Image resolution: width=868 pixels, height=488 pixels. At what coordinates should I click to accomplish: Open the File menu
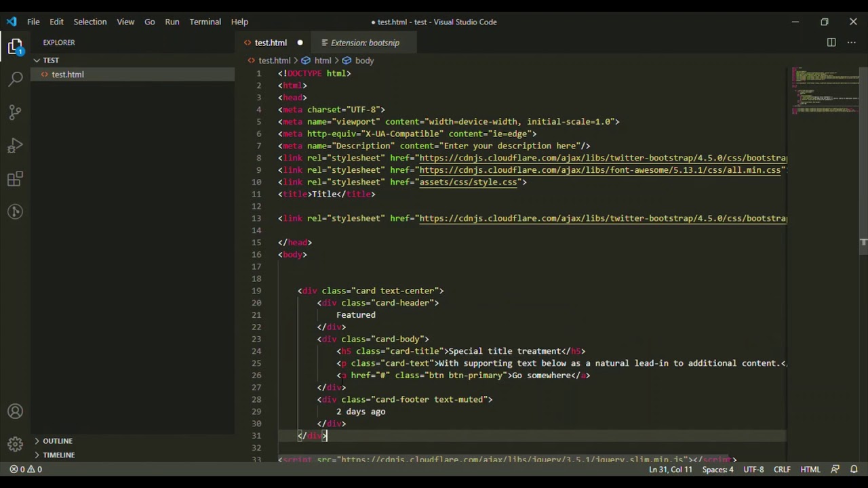click(33, 22)
